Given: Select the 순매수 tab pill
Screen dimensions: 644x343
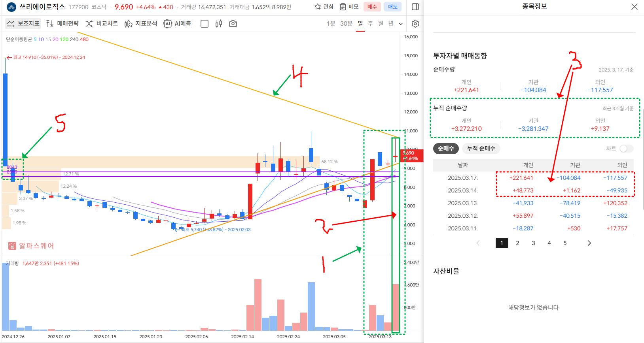Looking at the screenshot, I should 446,149.
